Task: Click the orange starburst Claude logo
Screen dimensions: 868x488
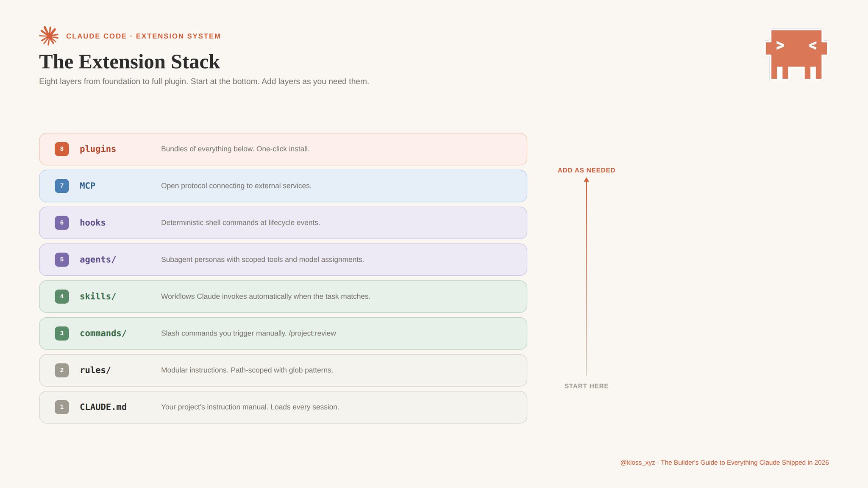Action: (49, 36)
